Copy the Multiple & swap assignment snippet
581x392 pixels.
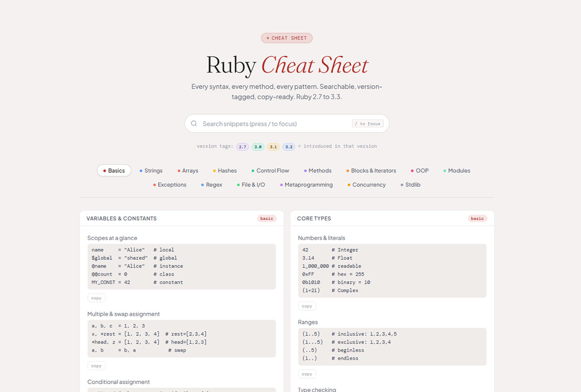(x=96, y=366)
